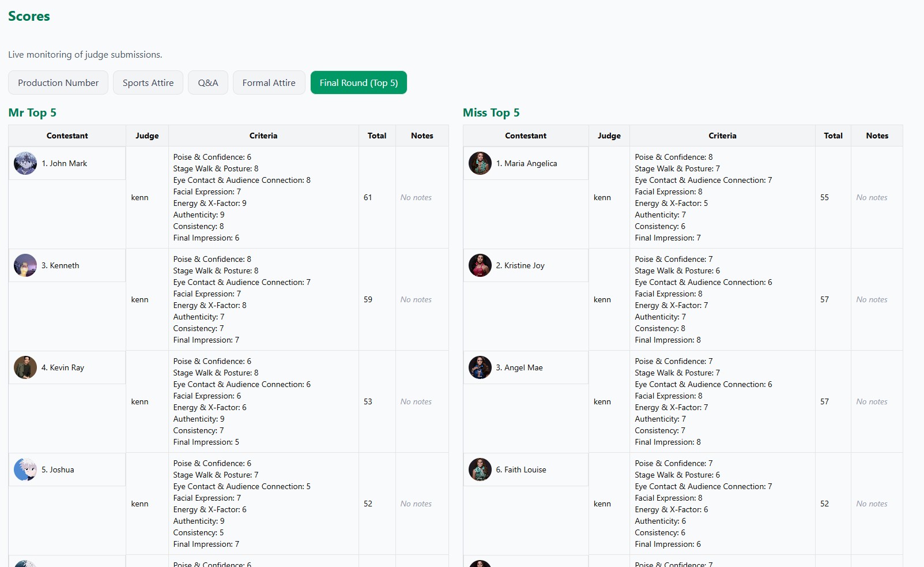924x567 pixels.
Task: Click the Scores page title
Action: pos(29,16)
